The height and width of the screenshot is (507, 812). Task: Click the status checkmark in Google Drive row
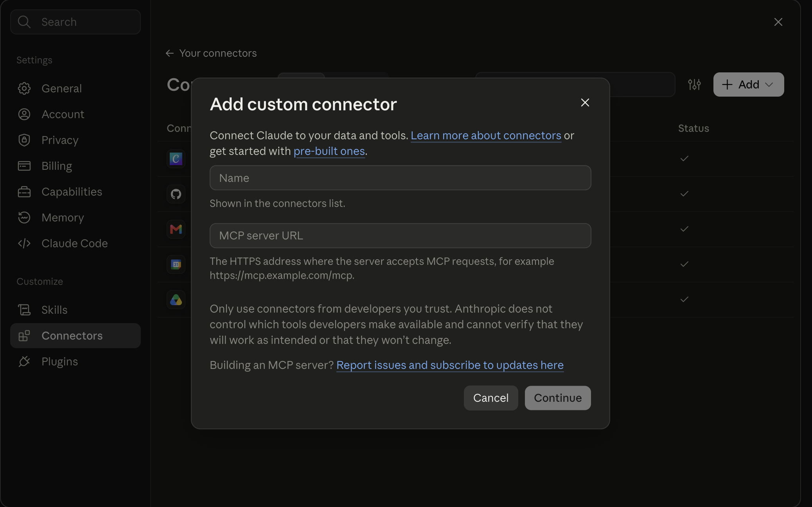click(684, 299)
